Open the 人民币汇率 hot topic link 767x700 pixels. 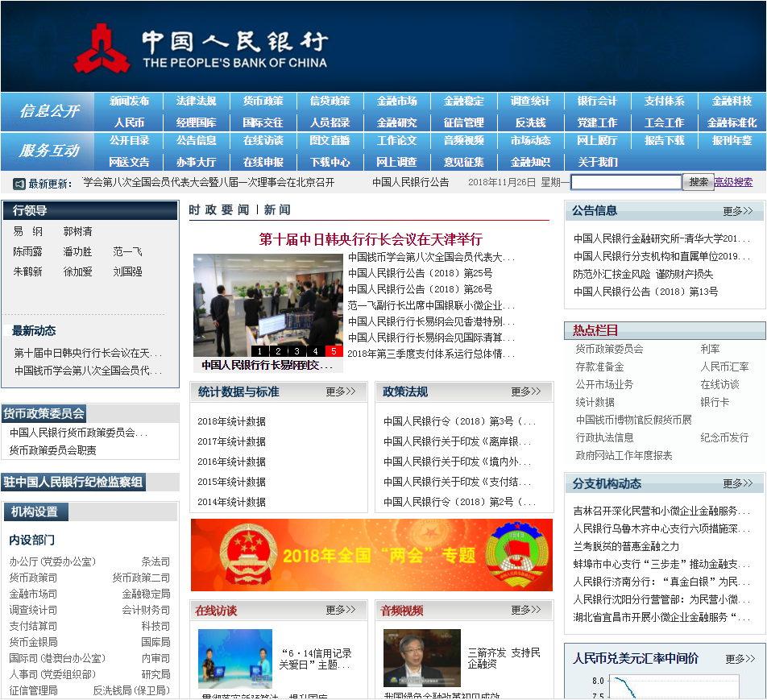point(724,367)
